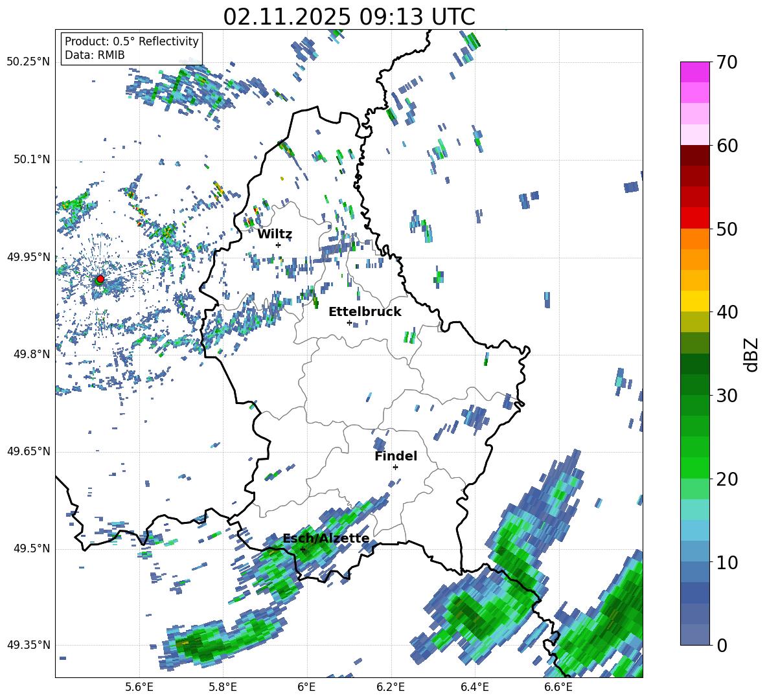Viewport: 767px width, 700px height.
Task: Click the cross marker below Ettelbruck
Action: (x=349, y=322)
